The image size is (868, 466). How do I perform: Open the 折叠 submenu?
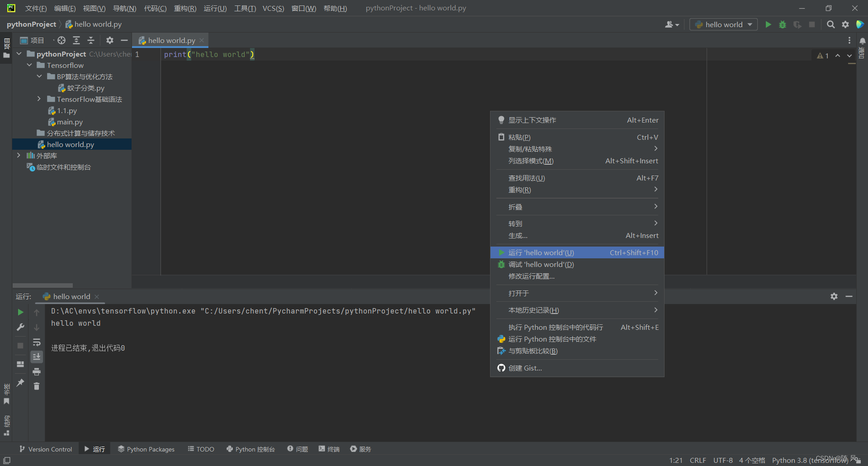point(577,207)
